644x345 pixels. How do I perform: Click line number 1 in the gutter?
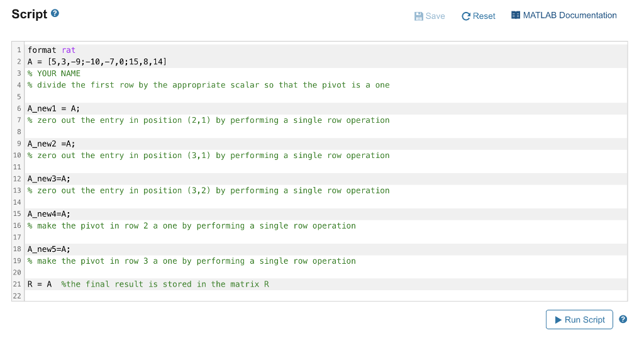pyautogui.click(x=19, y=50)
